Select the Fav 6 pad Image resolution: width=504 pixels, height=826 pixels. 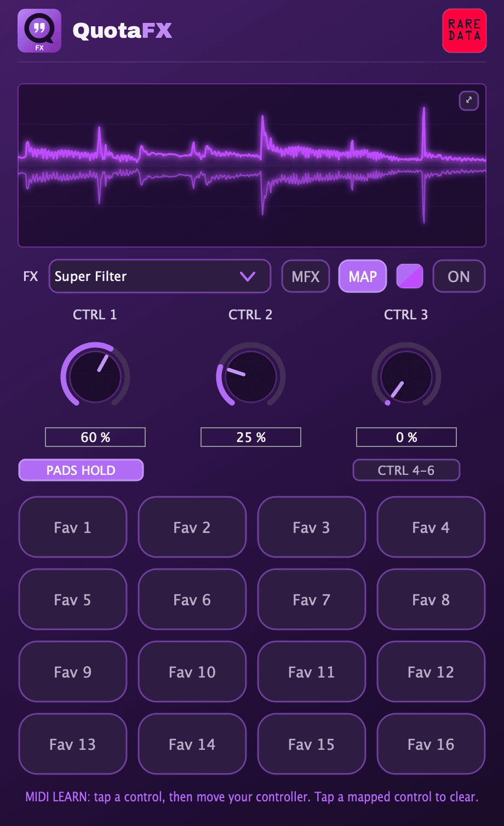point(192,599)
